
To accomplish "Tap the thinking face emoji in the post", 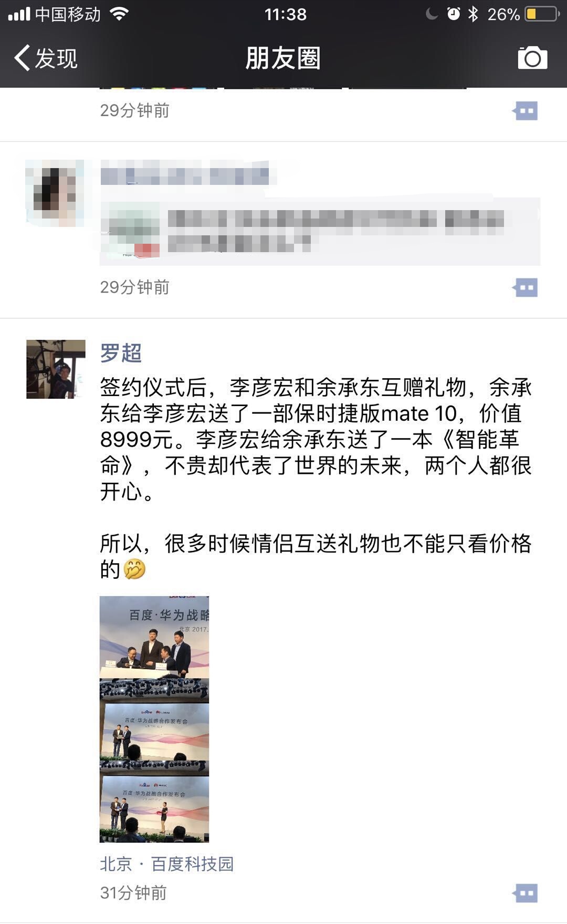I will [x=134, y=569].
